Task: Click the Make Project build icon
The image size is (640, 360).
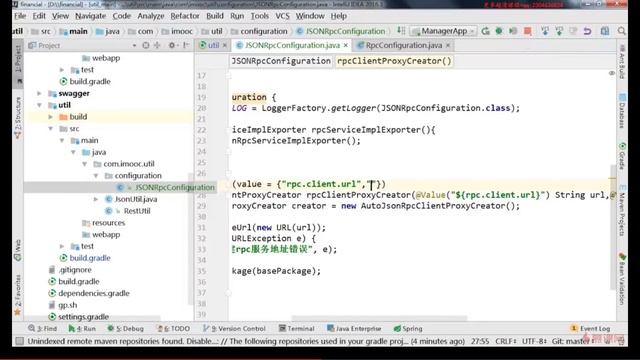Action: tap(401, 31)
